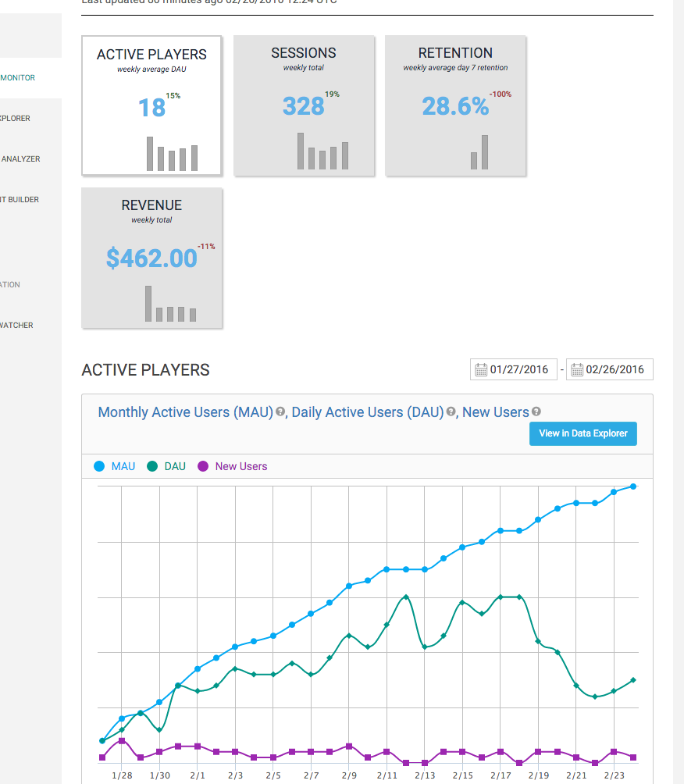Image resolution: width=684 pixels, height=784 pixels.
Task: Open the Analyzer sidebar item
Action: [20, 159]
